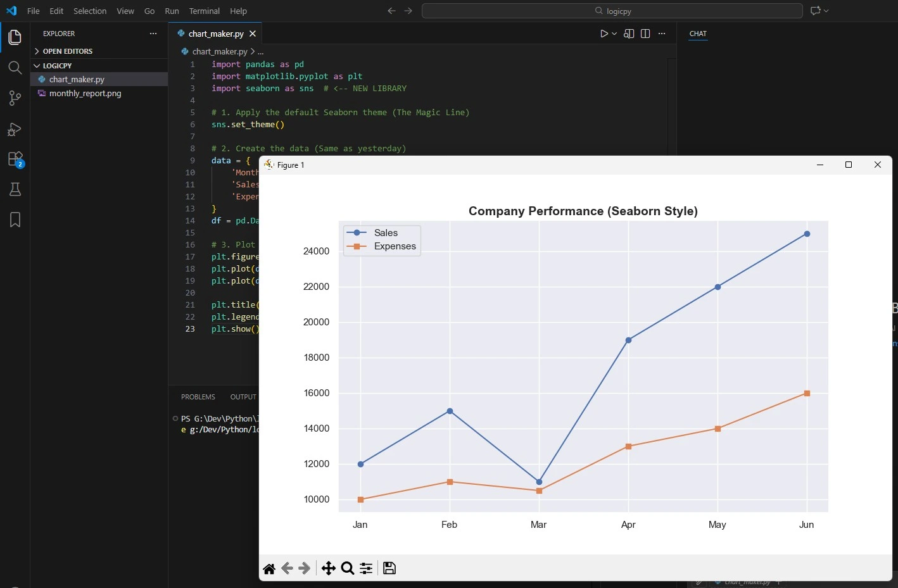Collapse the LOGICPY folder

pos(38,65)
